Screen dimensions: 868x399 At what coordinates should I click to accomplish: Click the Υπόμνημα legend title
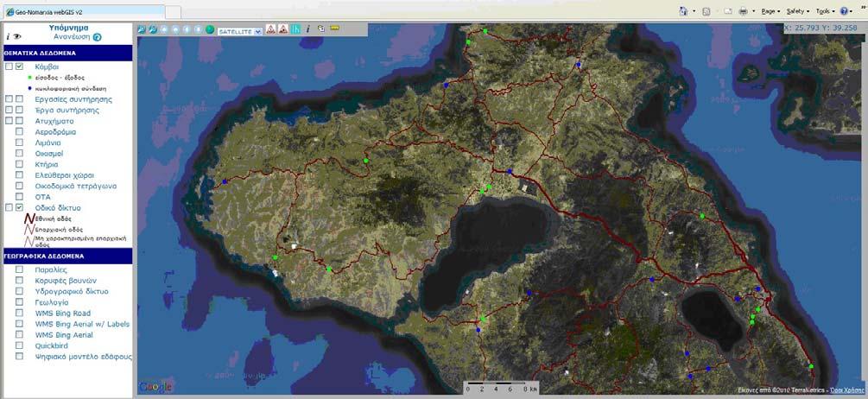[68, 27]
